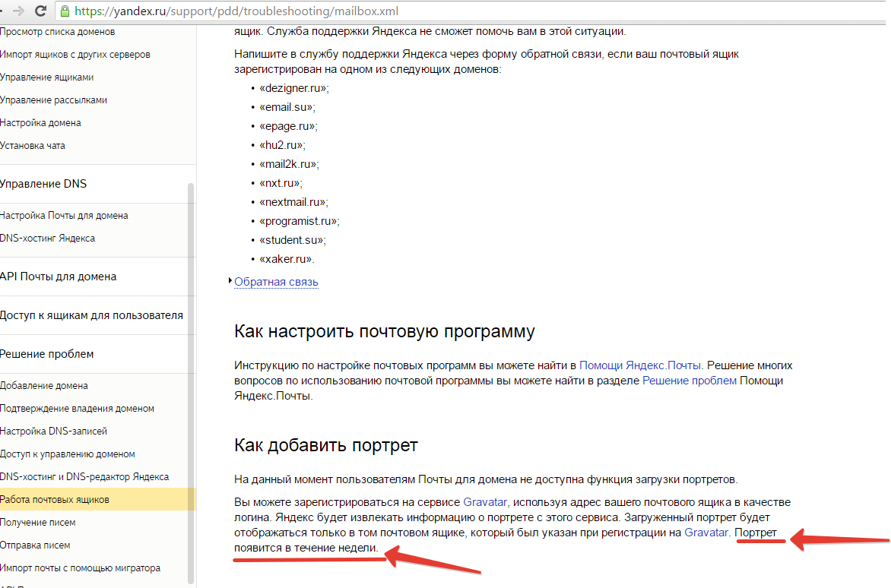
Task: Go to Управление ящиками
Action: (46, 77)
